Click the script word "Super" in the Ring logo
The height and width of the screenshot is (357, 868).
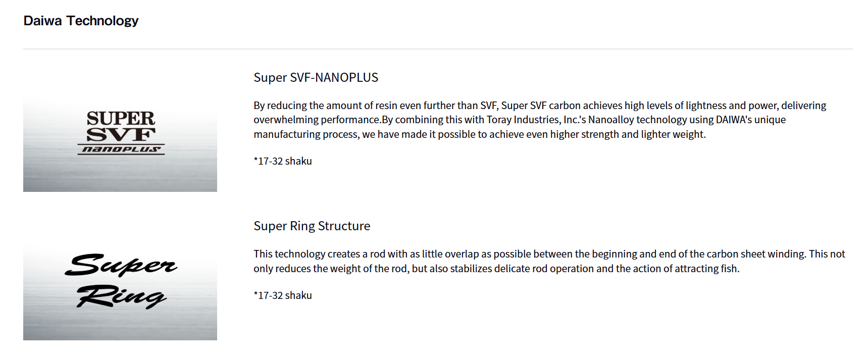coord(121,265)
